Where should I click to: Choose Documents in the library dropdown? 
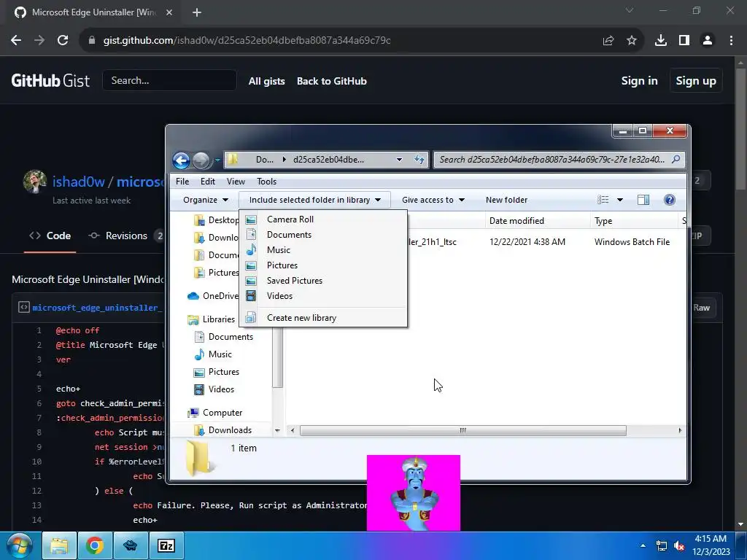point(323,235)
